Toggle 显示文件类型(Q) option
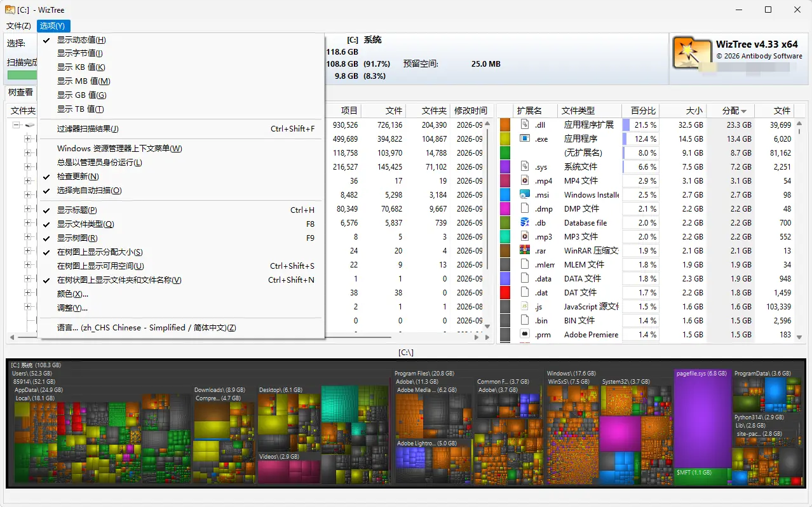 (181, 224)
